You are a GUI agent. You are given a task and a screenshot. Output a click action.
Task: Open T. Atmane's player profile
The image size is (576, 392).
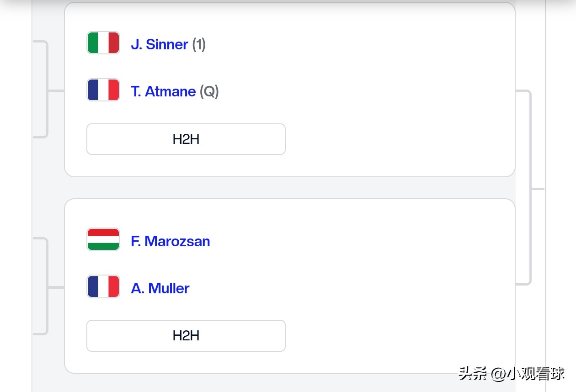point(163,91)
